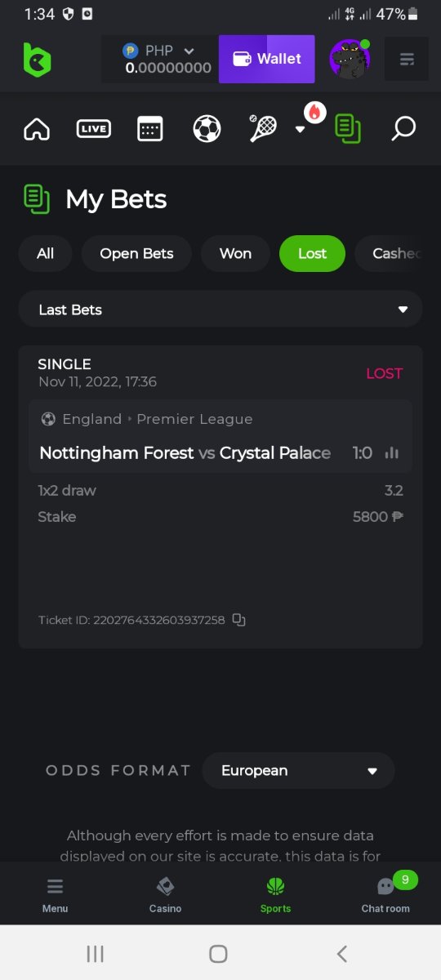Tap the green BC.Game logo

click(x=37, y=60)
